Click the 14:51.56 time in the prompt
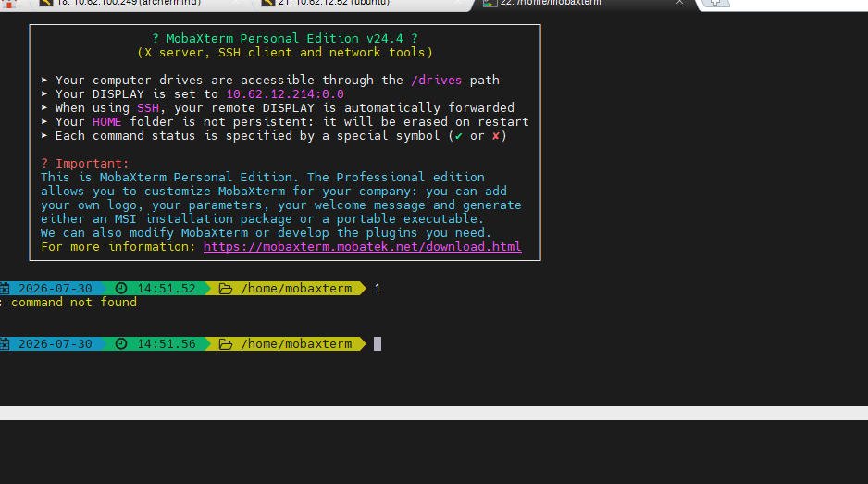The image size is (868, 484). tap(166, 344)
